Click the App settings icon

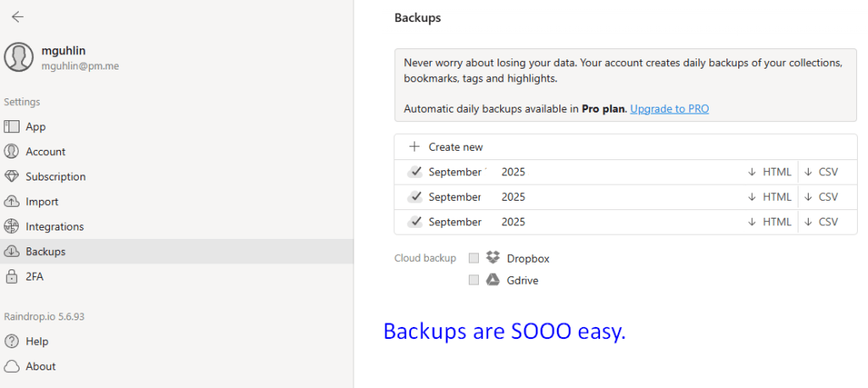click(11, 127)
